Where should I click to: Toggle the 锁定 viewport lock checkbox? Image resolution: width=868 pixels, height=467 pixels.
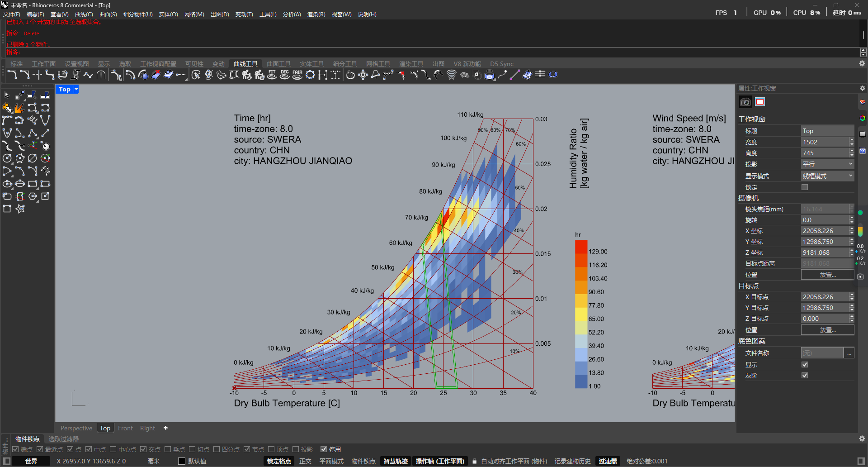point(805,187)
